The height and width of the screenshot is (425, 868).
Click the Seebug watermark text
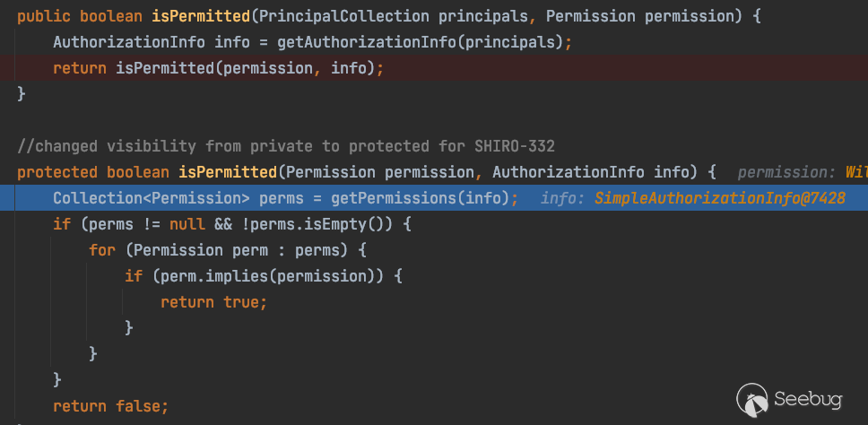[x=809, y=395]
